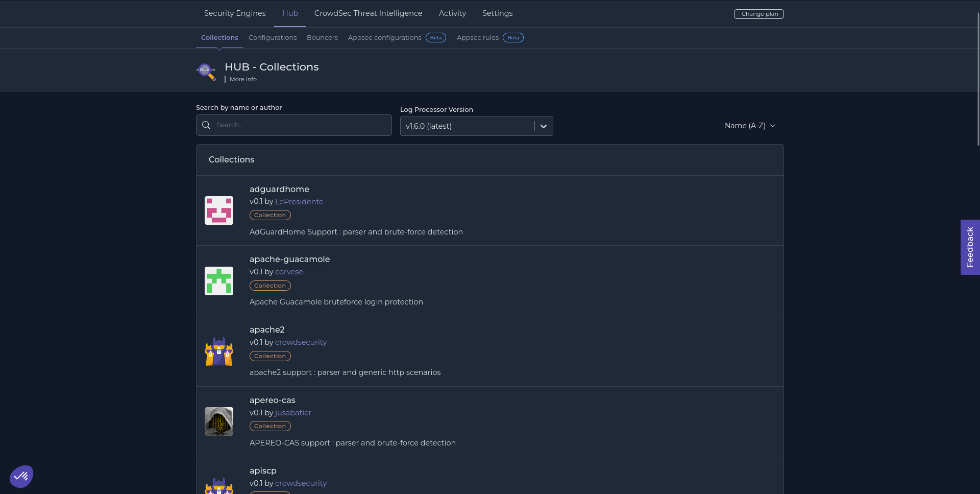Viewport: 980px width, 494px height.
Task: Switch to the Bouncers tab
Action: point(322,37)
